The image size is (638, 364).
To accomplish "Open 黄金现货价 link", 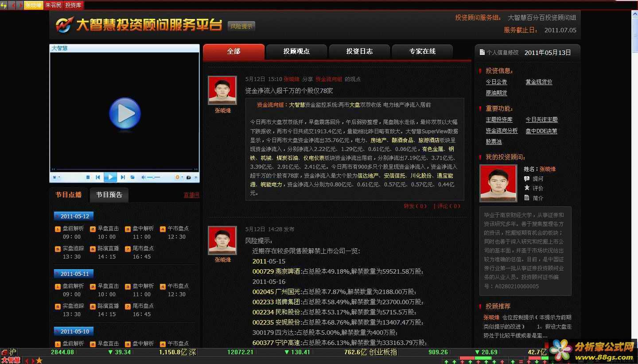I will 539,82.
